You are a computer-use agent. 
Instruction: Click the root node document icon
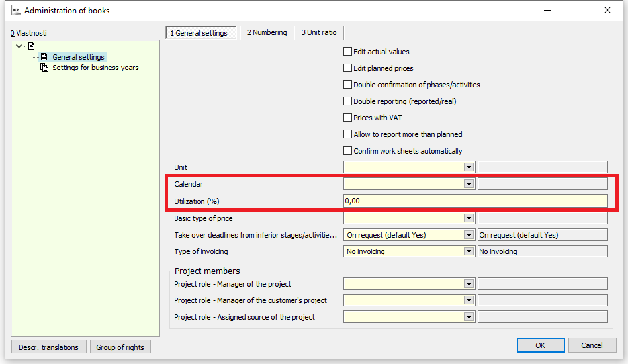(x=31, y=46)
